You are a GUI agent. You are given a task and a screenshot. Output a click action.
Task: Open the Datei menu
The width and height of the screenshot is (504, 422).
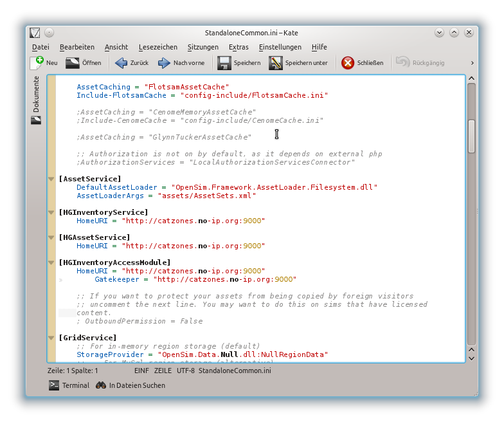point(41,47)
